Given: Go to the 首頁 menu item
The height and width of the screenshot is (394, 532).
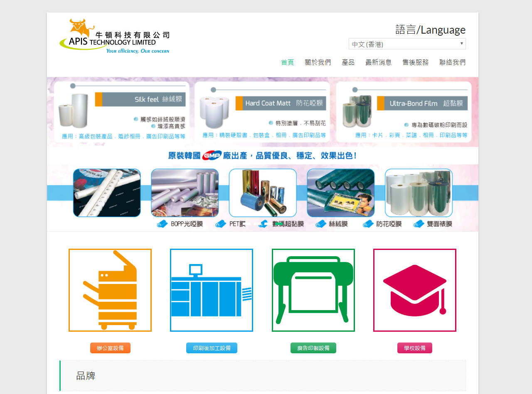Looking at the screenshot, I should tap(287, 62).
